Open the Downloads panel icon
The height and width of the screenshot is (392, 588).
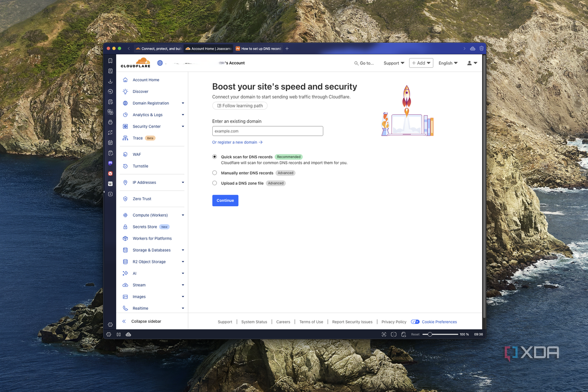click(110, 81)
